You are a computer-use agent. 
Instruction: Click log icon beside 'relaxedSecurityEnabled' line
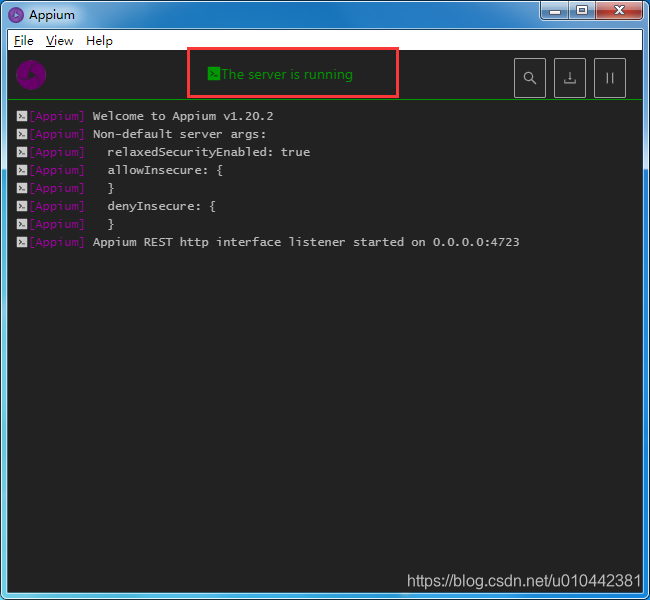[22, 152]
